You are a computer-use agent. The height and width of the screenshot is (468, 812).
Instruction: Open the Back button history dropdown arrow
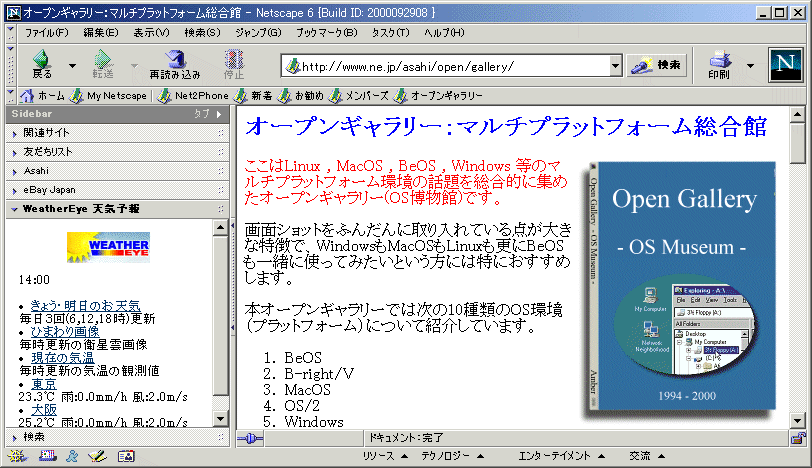click(72, 66)
